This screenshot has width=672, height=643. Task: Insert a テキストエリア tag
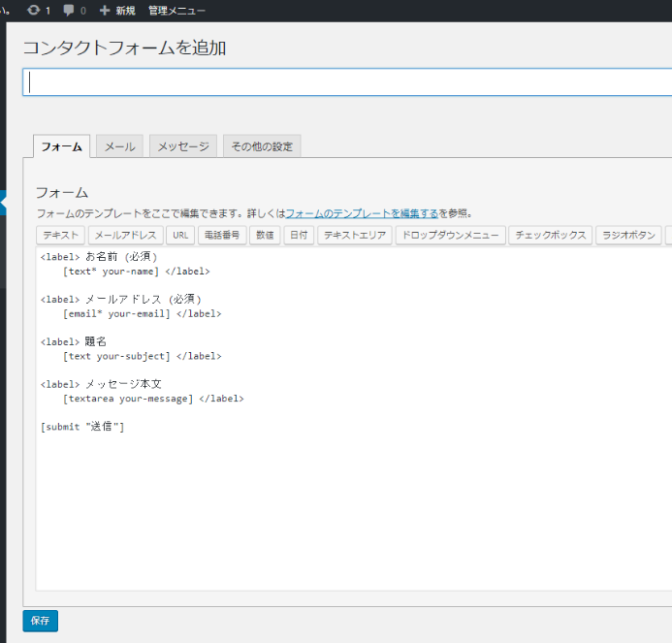[355, 235]
